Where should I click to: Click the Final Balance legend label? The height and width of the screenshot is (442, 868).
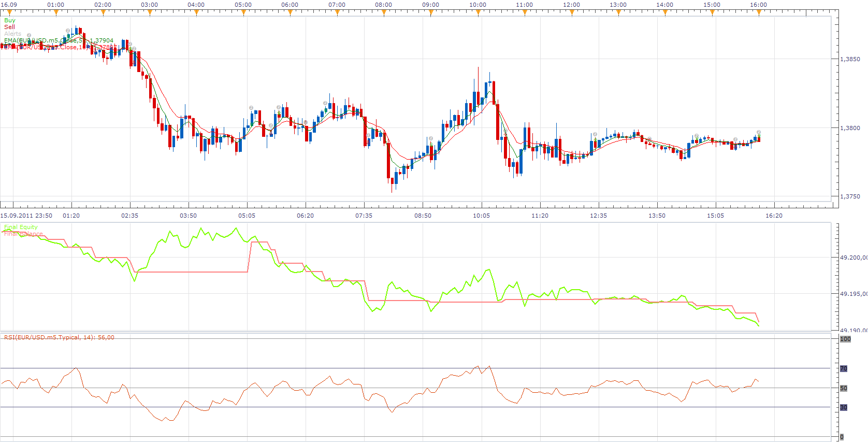[x=23, y=234]
